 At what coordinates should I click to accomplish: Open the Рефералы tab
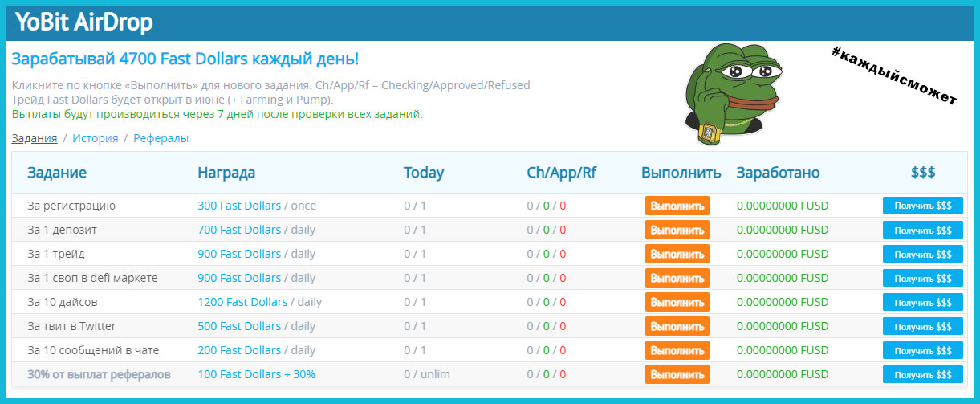[161, 138]
